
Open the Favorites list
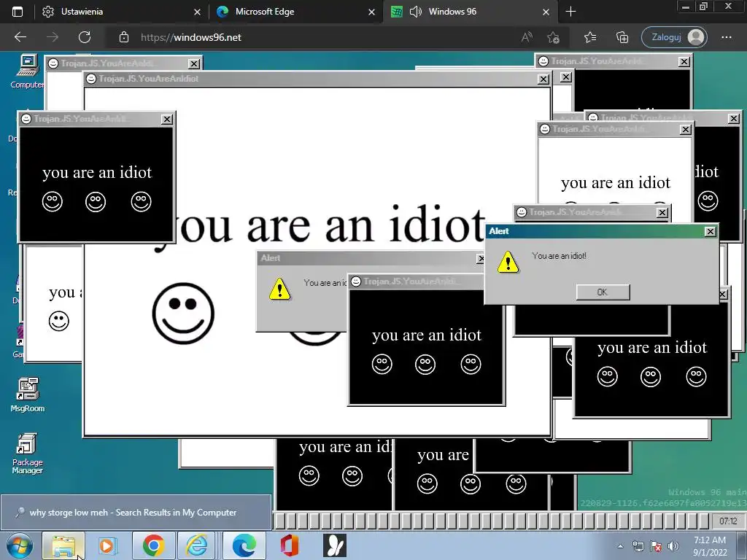tap(589, 37)
